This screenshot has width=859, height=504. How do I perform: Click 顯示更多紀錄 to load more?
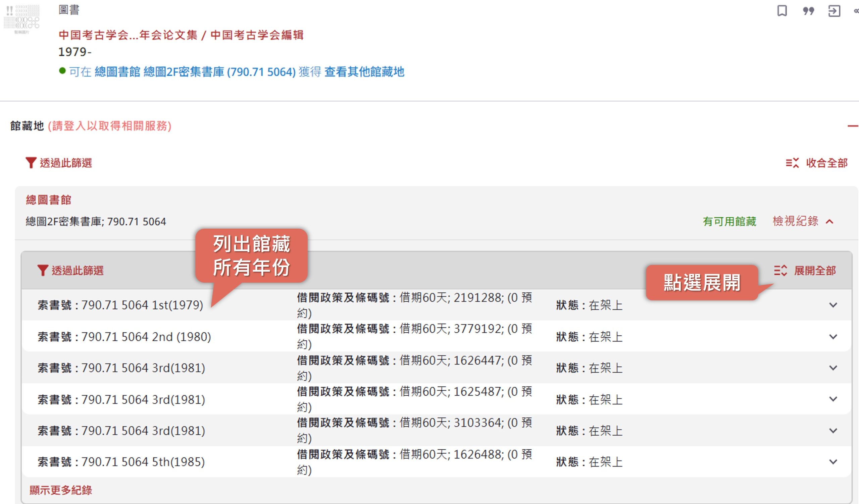point(61,490)
